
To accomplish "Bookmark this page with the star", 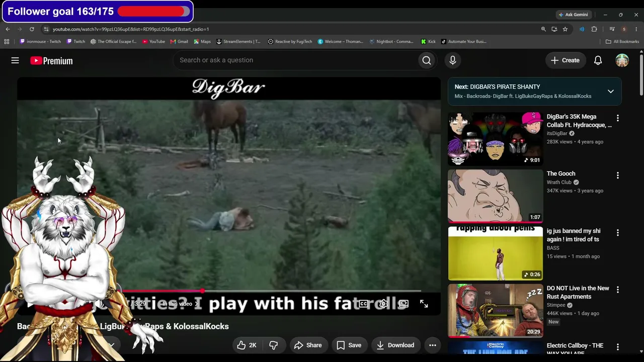I will (565, 29).
